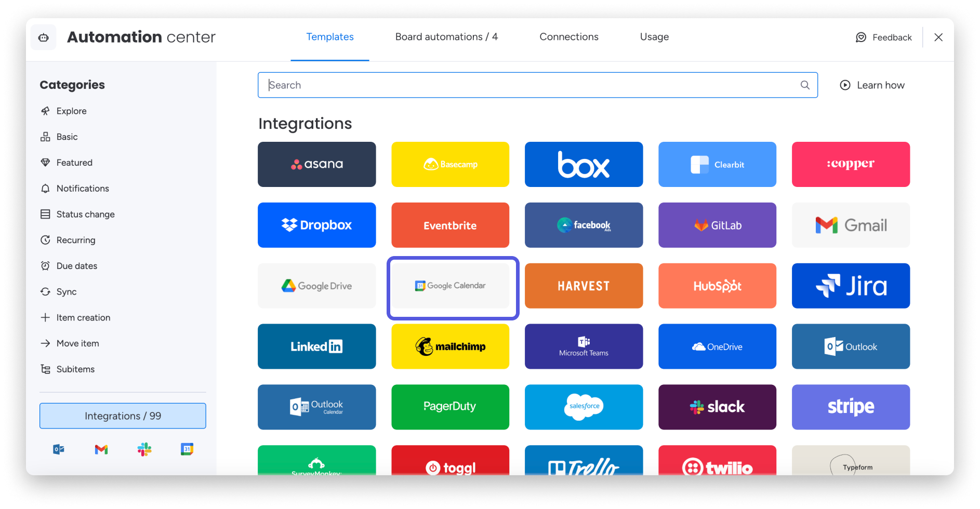Open the Asana integration tile
This screenshot has height=509, width=980.
coord(316,164)
